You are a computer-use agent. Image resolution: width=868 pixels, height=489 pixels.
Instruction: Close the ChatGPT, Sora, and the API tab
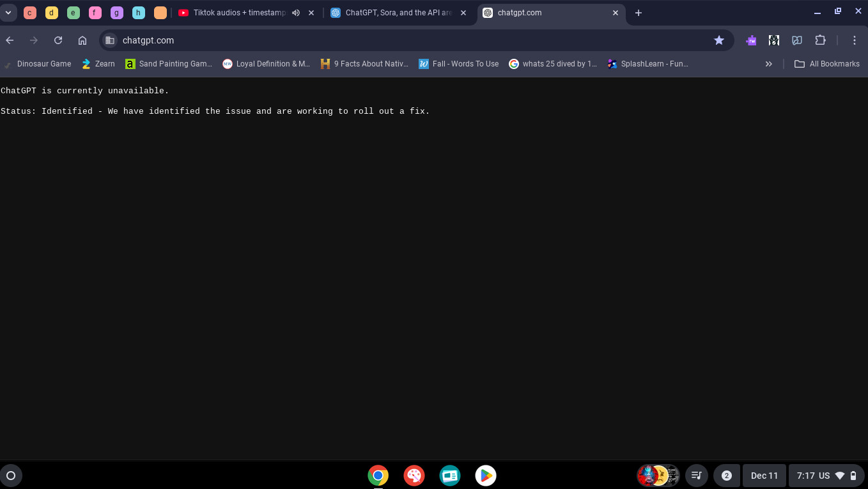point(463,13)
